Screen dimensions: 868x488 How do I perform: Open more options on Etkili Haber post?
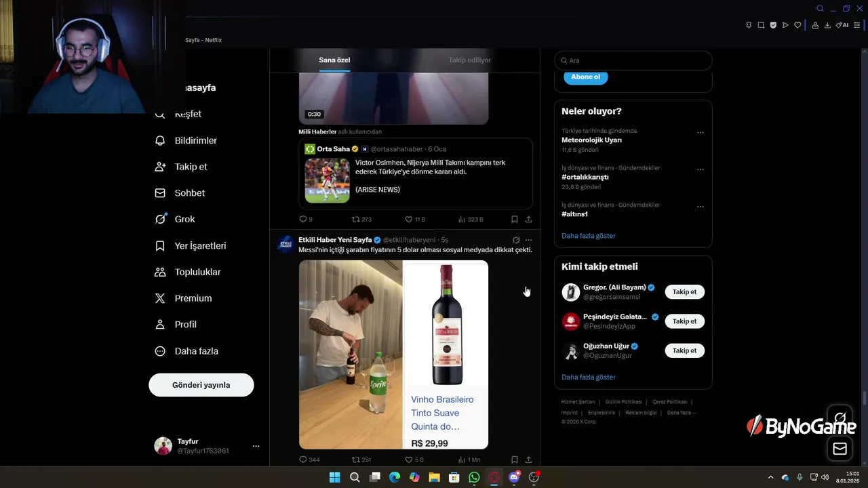[x=529, y=240]
